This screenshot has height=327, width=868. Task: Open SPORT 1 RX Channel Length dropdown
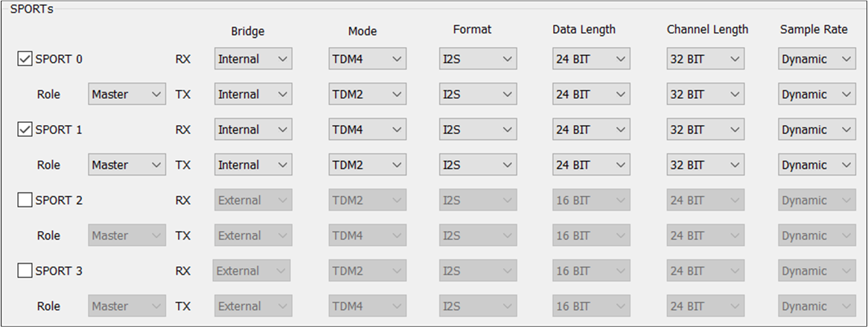pos(706,130)
